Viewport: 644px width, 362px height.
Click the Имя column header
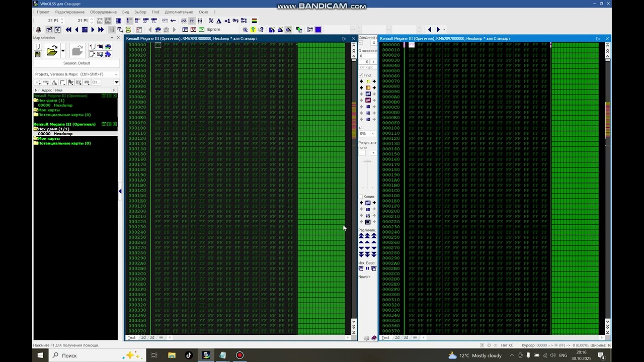(58, 90)
